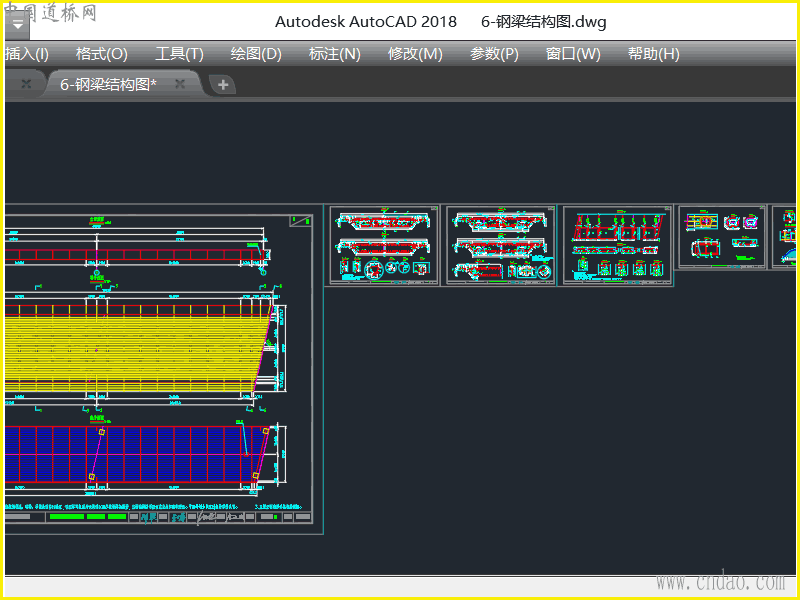This screenshot has height=600, width=800.
Task: Select the fourth small drawing sheet
Action: (721, 238)
